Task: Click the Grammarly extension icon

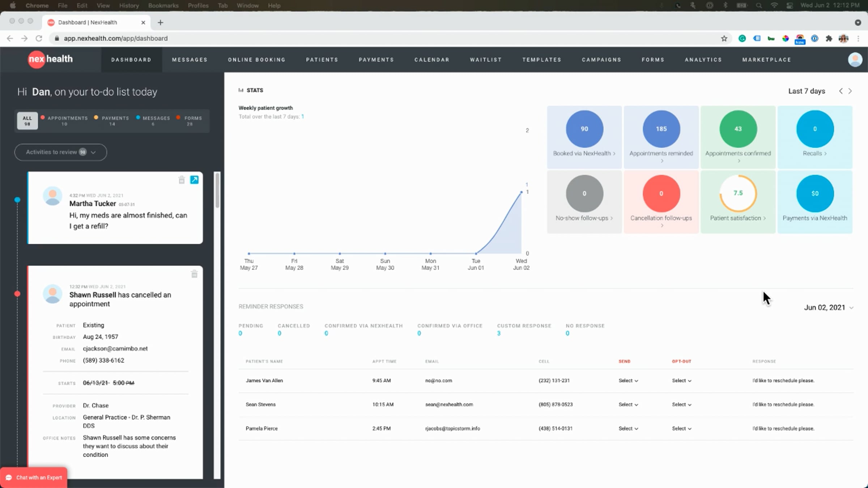Action: click(742, 38)
